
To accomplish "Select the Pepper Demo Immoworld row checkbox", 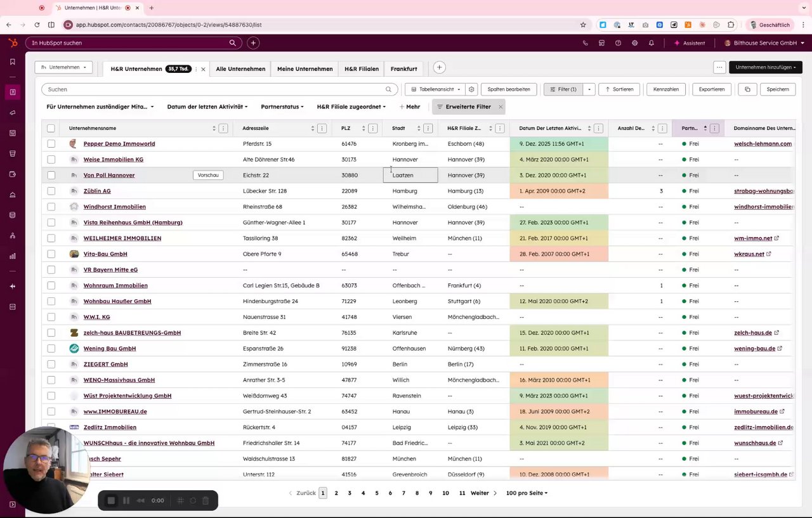I will coord(51,144).
